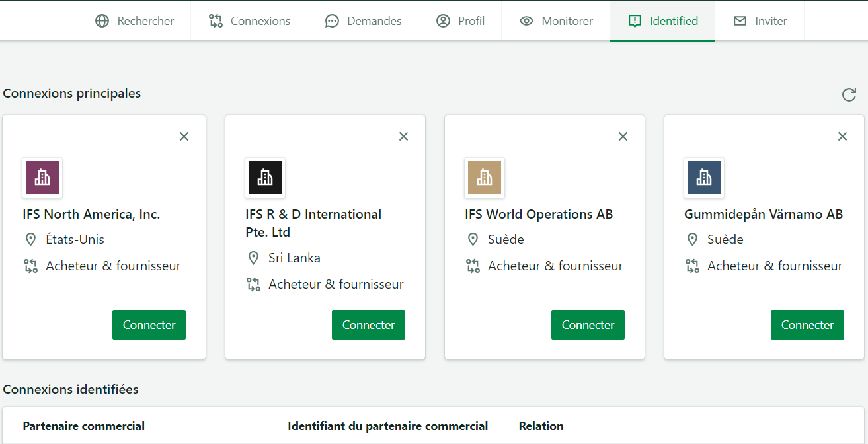Click the Sri Lanka country text
Image resolution: width=868 pixels, height=444 pixels.
coord(294,258)
